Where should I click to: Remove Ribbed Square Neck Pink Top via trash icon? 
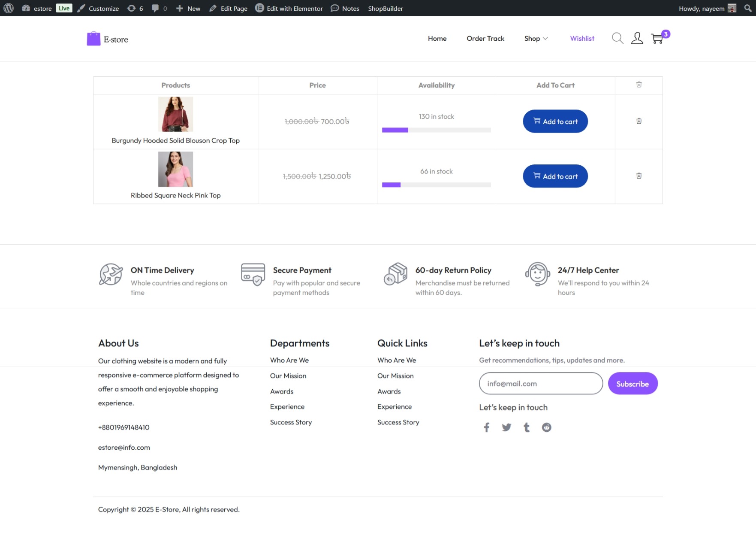(x=639, y=176)
